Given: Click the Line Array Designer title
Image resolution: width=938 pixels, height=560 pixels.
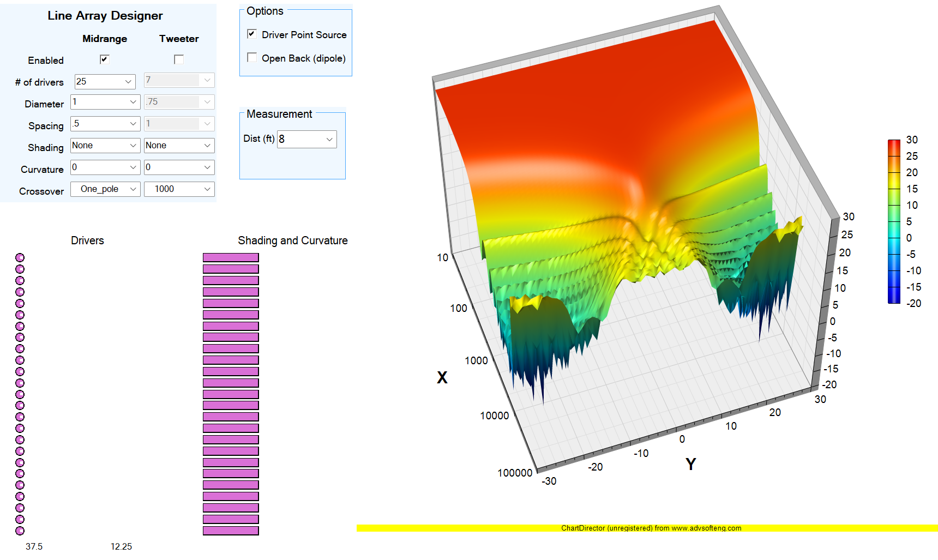Looking at the screenshot, I should (105, 16).
